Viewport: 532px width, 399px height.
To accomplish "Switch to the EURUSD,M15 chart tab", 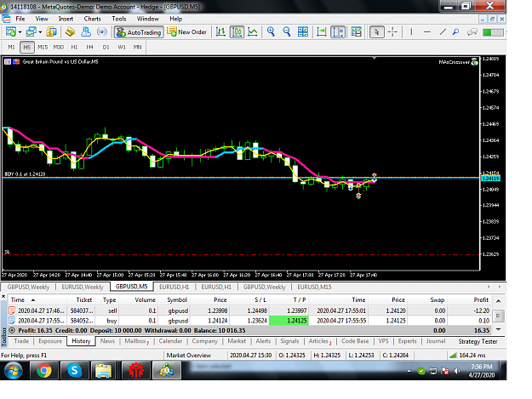I will (x=314, y=287).
